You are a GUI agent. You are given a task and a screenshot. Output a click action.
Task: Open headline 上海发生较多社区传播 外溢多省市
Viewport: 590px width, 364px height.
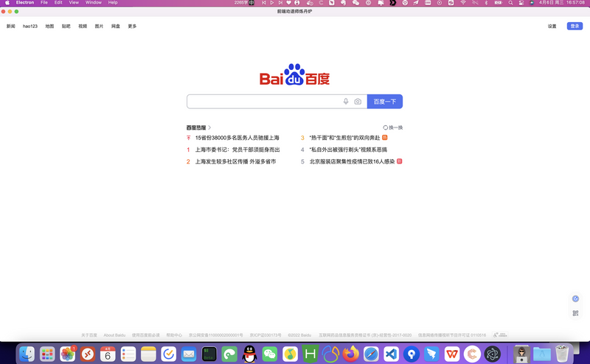(x=235, y=161)
